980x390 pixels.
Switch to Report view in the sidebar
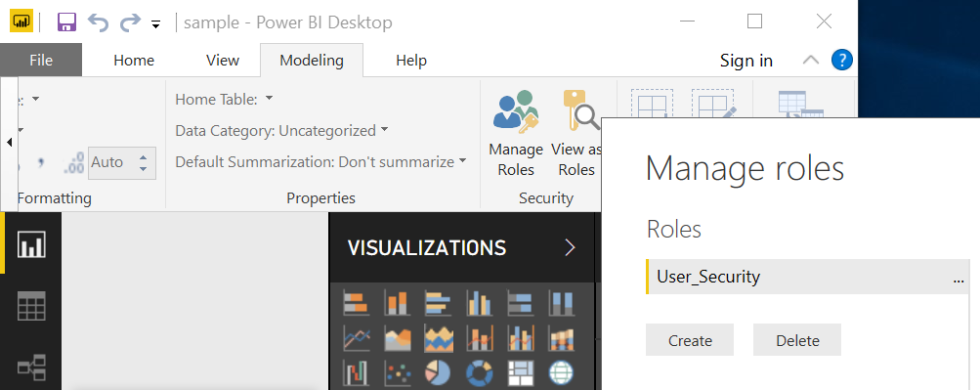click(31, 243)
